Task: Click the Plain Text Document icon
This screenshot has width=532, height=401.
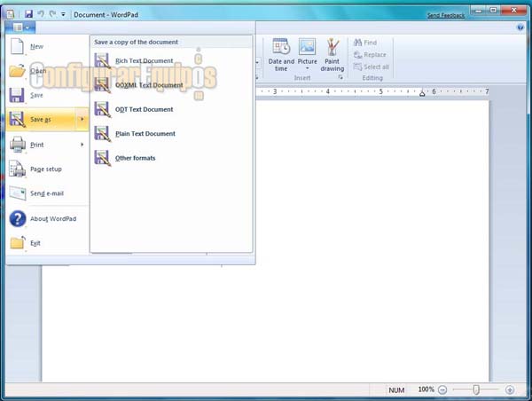Action: click(102, 134)
